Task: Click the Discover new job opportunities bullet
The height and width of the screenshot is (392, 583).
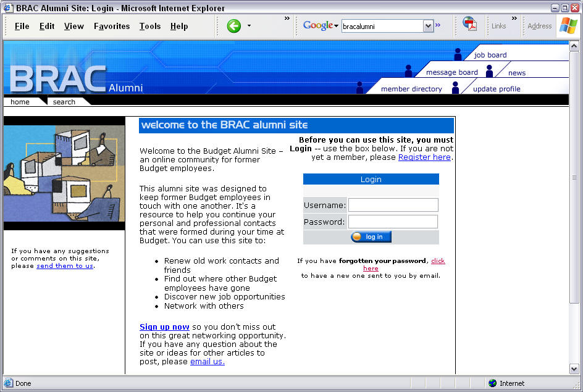Action: pos(225,296)
